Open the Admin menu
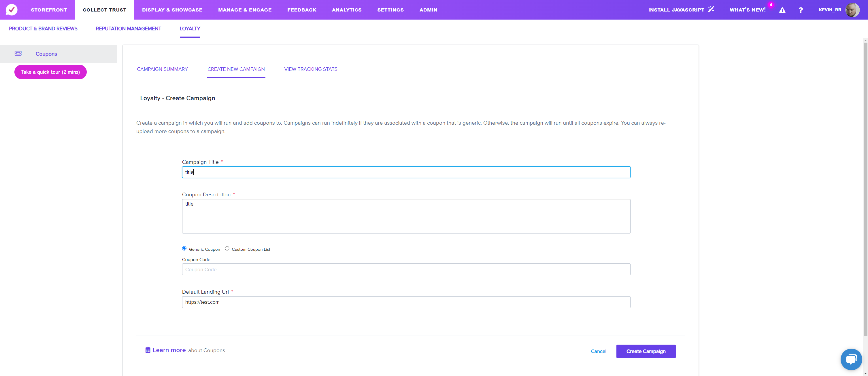Viewport: 868px width, 376px height. (x=428, y=10)
